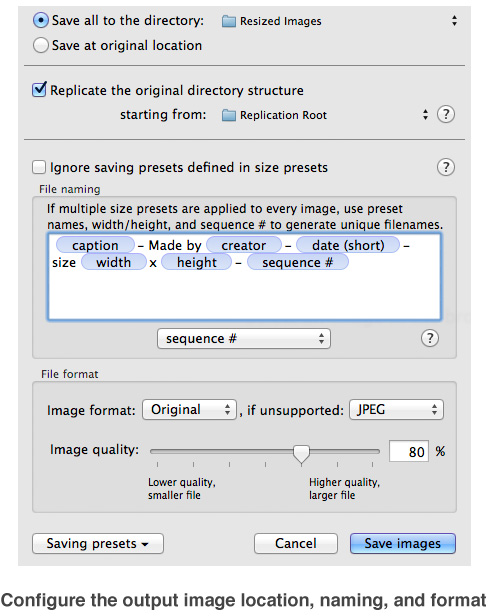Open help for ignore saving presets

446,167
